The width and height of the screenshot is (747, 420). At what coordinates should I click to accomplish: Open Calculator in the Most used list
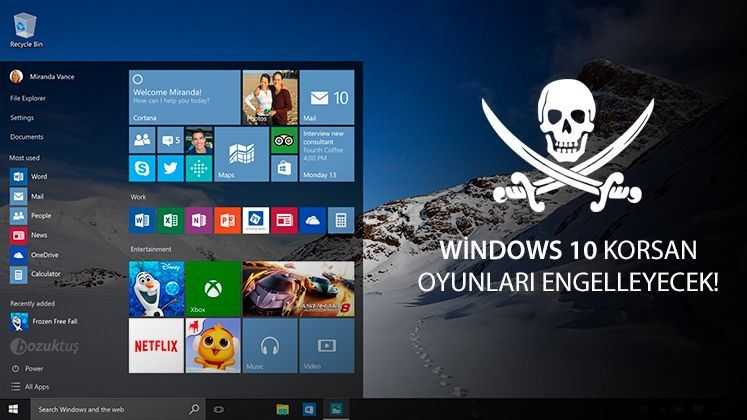pyautogui.click(x=35, y=274)
